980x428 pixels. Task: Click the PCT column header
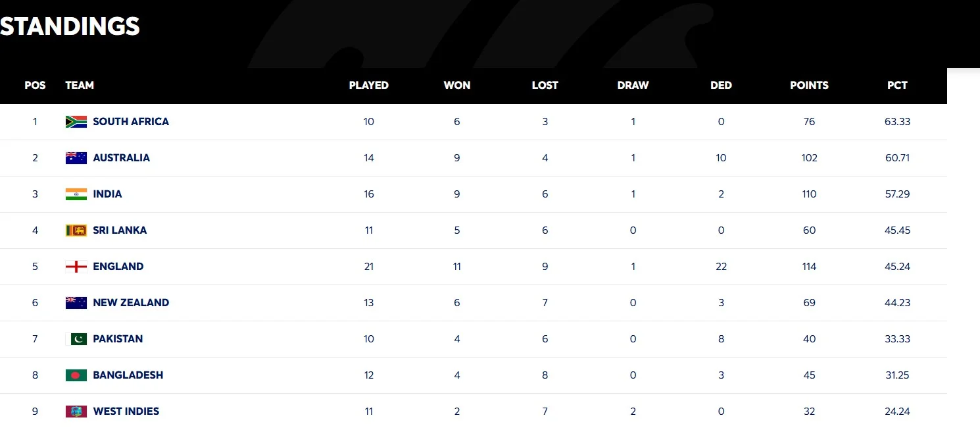[x=897, y=86]
